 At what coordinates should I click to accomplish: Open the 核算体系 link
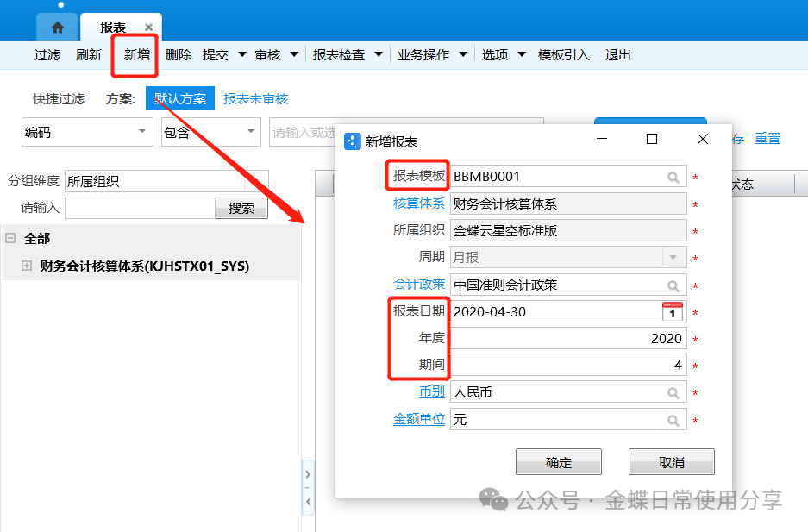click(x=419, y=203)
